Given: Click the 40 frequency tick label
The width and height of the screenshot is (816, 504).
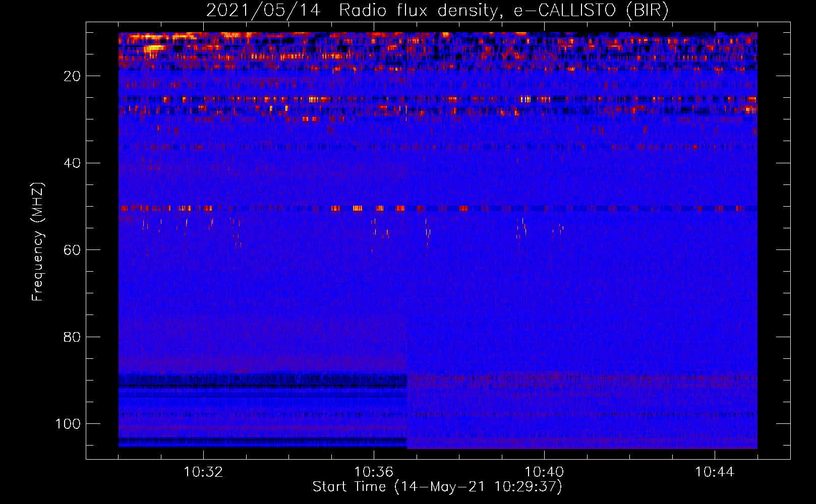Looking at the screenshot, I should click(x=72, y=163).
